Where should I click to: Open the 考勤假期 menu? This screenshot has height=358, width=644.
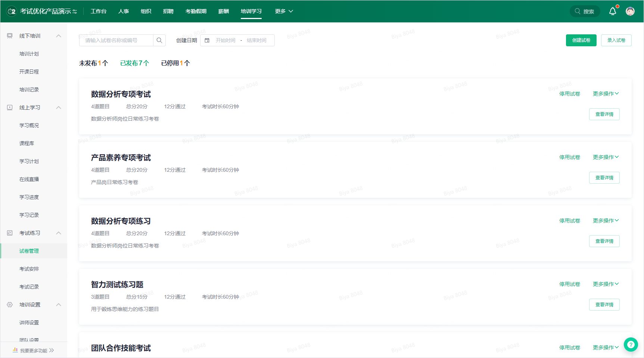[x=196, y=11]
